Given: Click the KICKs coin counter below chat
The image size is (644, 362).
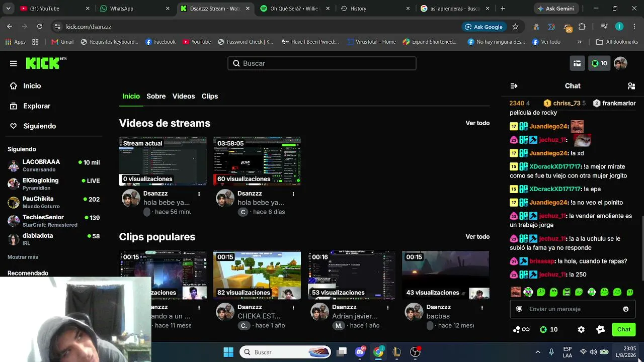Looking at the screenshot, I should [549, 330].
